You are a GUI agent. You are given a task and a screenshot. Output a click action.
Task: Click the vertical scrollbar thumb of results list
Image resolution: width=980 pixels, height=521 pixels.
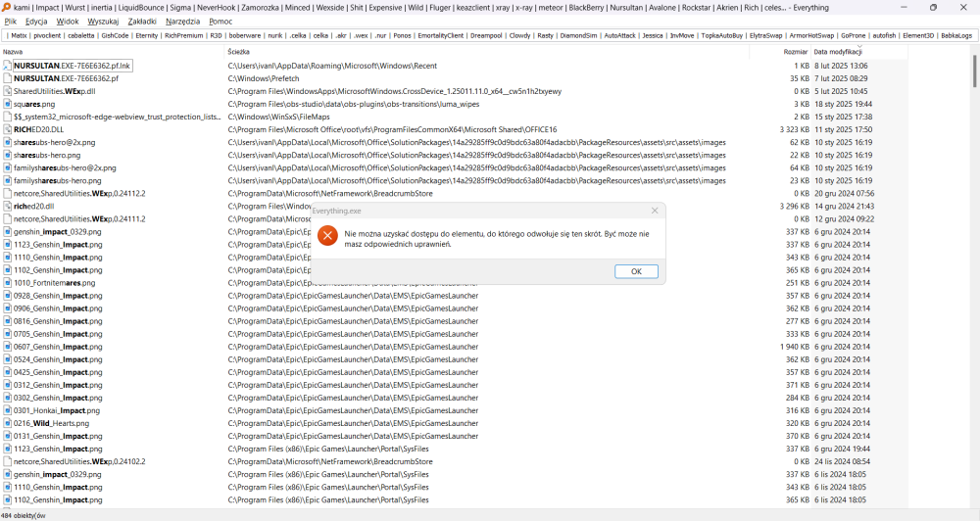tap(974, 71)
